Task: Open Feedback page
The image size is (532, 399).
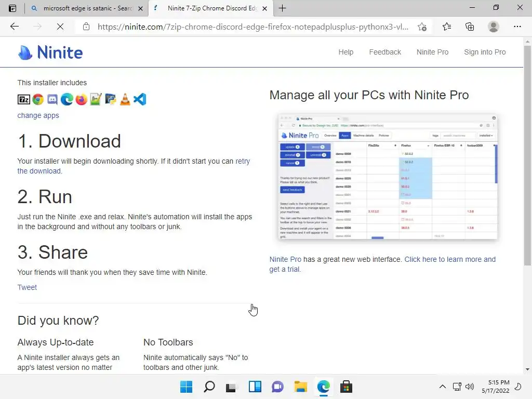Action: pyautogui.click(x=385, y=52)
